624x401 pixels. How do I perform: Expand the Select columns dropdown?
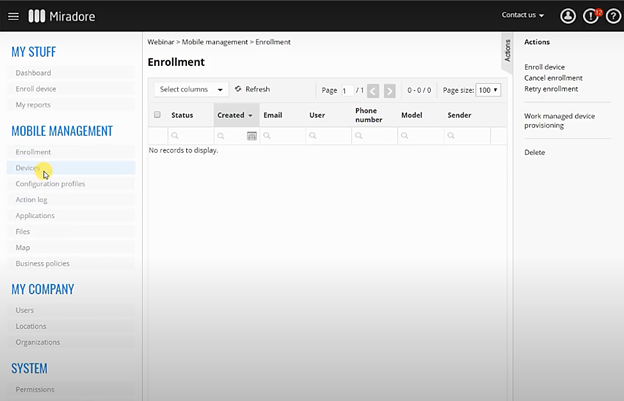(x=192, y=89)
